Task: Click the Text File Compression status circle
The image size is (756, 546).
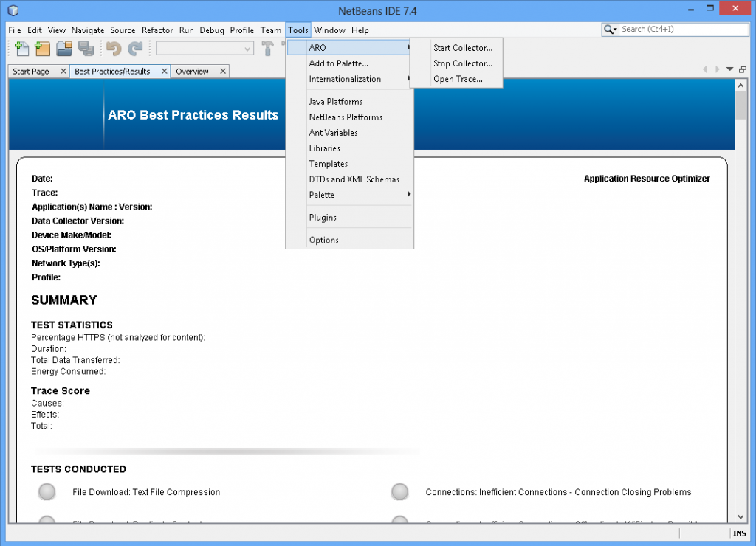Action: (47, 492)
